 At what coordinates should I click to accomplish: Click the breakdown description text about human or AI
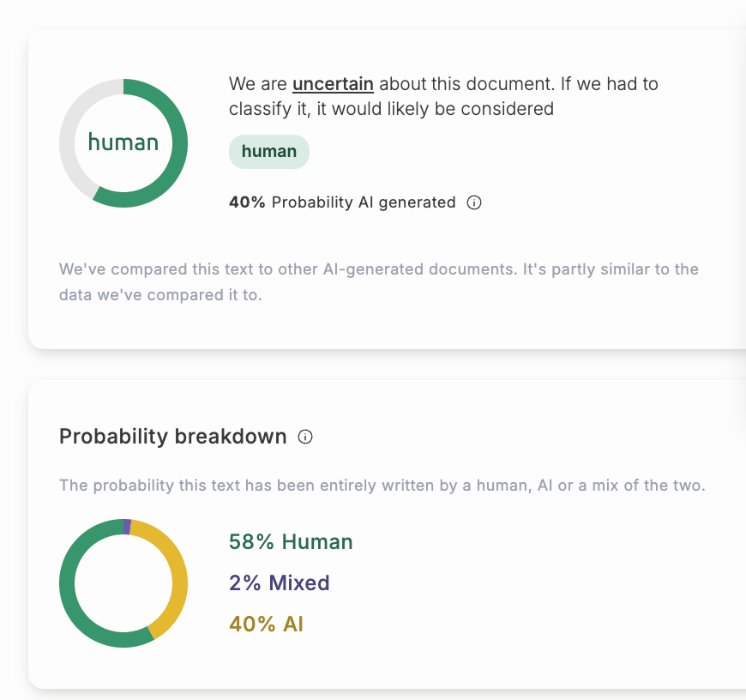click(381, 485)
